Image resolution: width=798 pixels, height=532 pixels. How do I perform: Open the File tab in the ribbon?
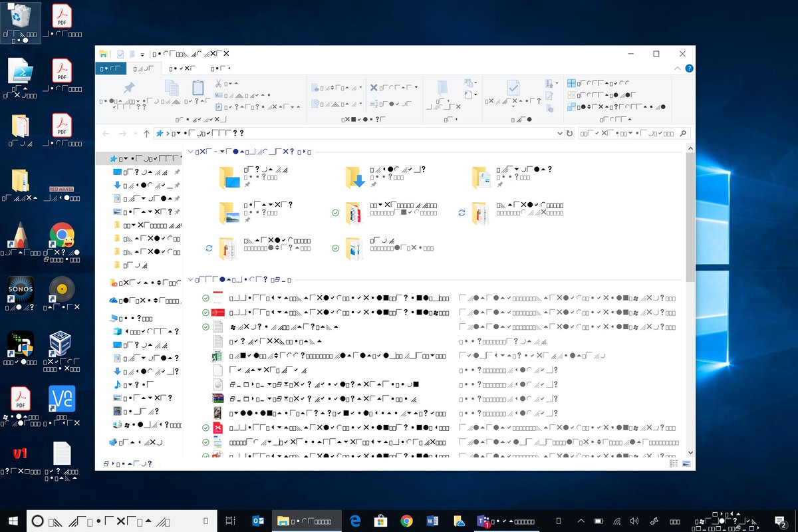(110, 68)
